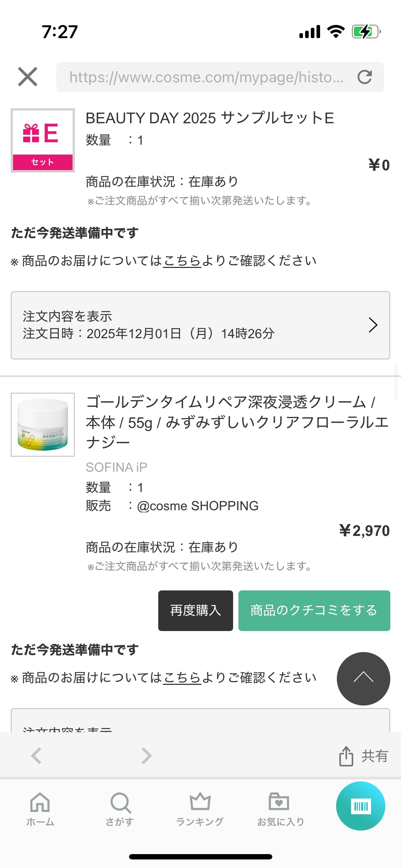This screenshot has width=401, height=868.
Task: Open the SOFINA iP cream product thumbnail
Action: (x=43, y=425)
